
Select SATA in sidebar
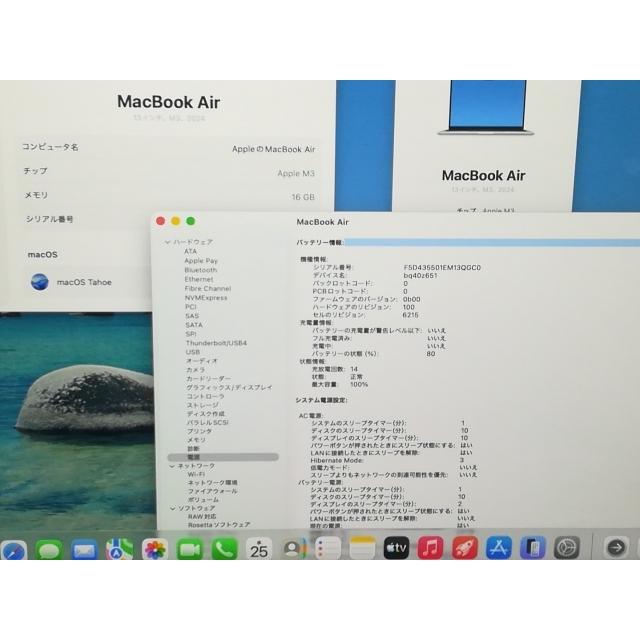194,325
